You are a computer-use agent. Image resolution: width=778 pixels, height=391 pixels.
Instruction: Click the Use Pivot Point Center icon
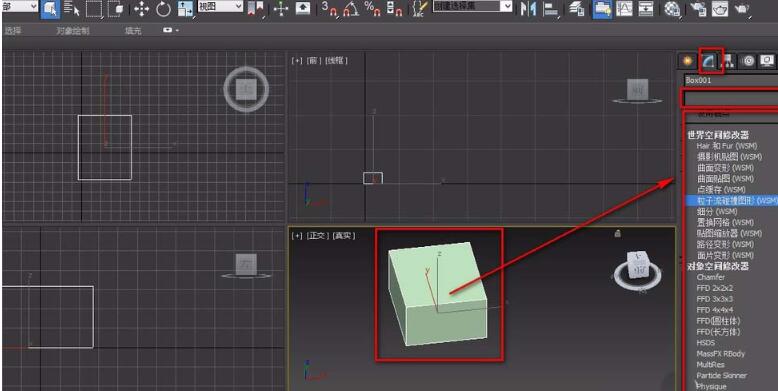coord(256,8)
